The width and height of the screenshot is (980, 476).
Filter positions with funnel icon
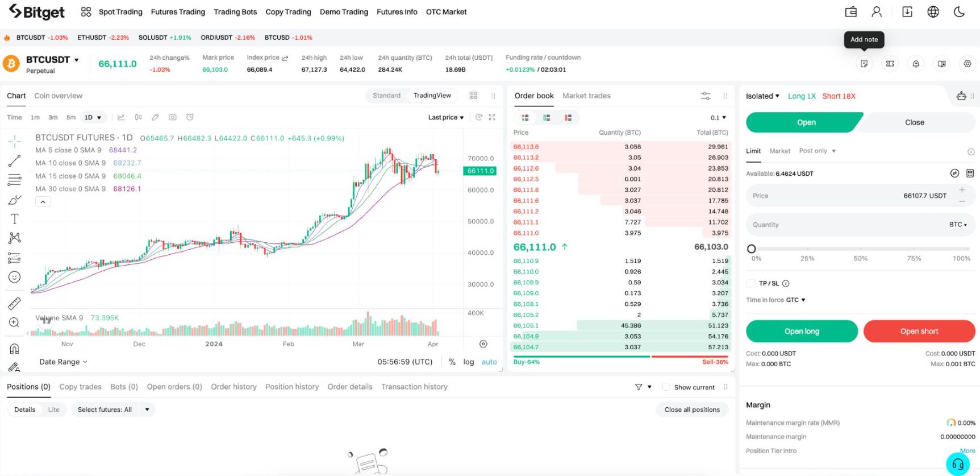point(639,387)
